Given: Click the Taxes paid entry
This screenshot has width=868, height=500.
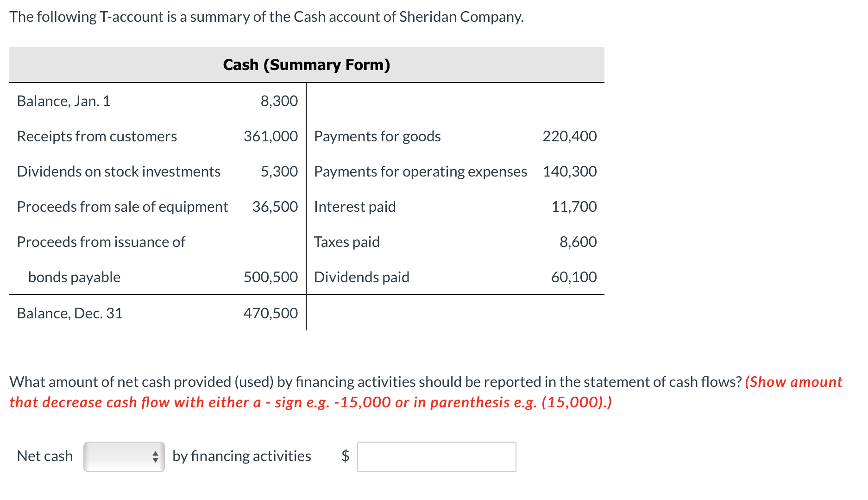Looking at the screenshot, I should [346, 241].
